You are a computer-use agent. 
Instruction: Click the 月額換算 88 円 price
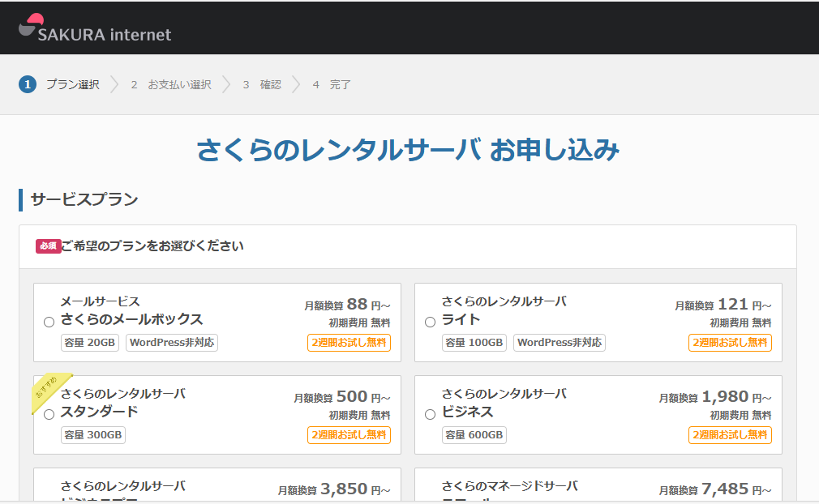click(x=347, y=304)
